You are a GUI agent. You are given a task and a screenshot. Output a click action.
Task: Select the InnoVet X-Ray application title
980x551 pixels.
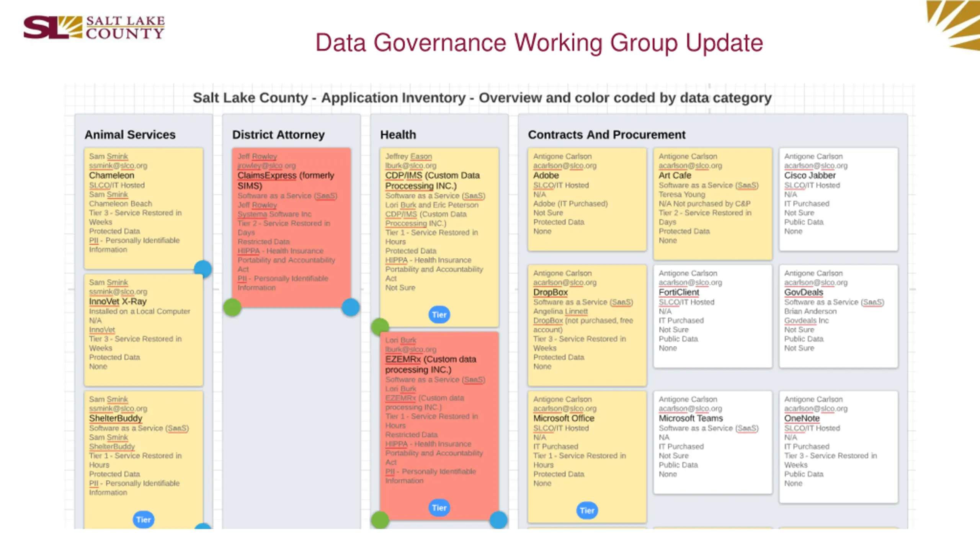pyautogui.click(x=118, y=302)
